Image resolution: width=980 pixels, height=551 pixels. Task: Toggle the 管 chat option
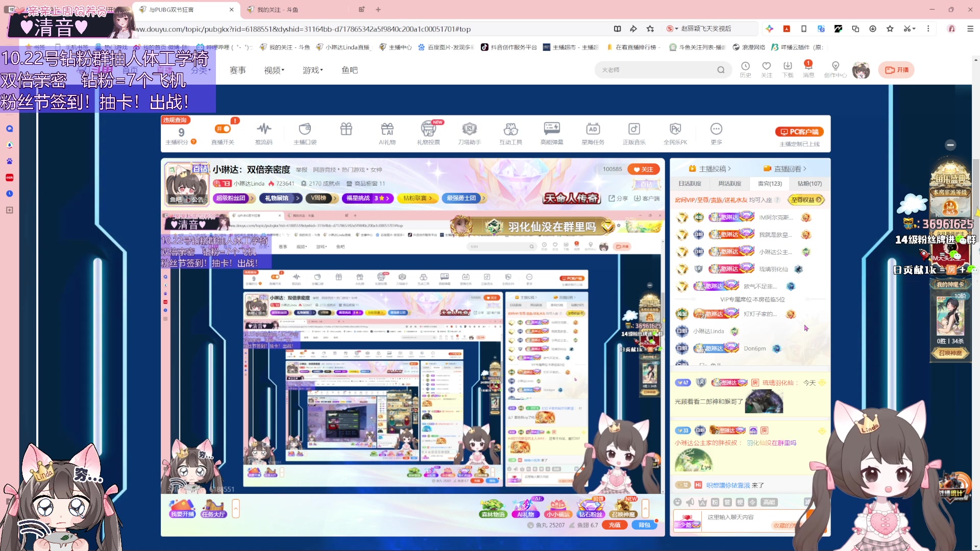pyautogui.click(x=727, y=502)
